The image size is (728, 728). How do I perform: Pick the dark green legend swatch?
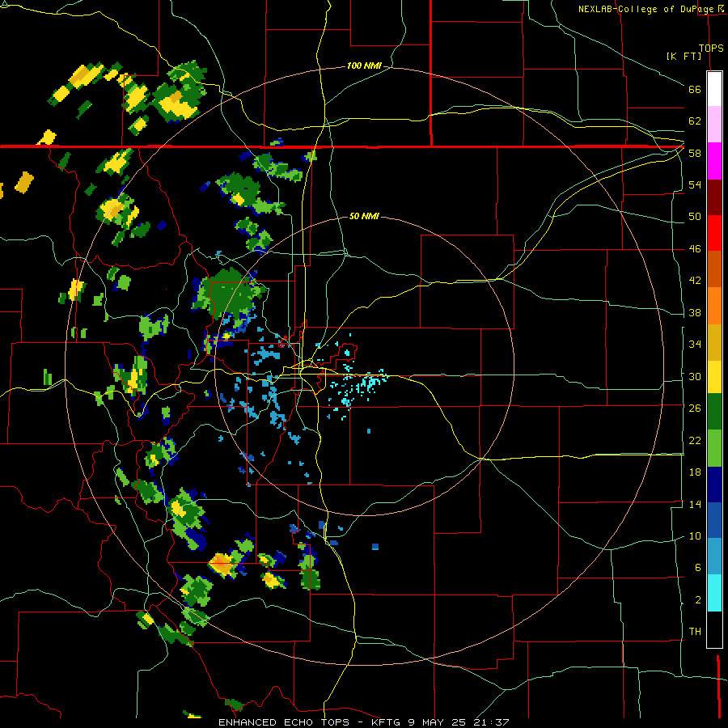pyautogui.click(x=714, y=412)
